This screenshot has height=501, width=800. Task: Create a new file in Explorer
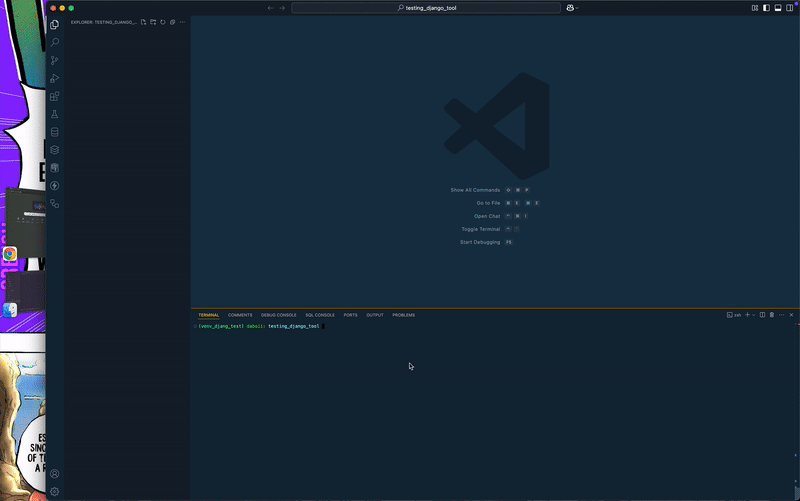tap(143, 22)
